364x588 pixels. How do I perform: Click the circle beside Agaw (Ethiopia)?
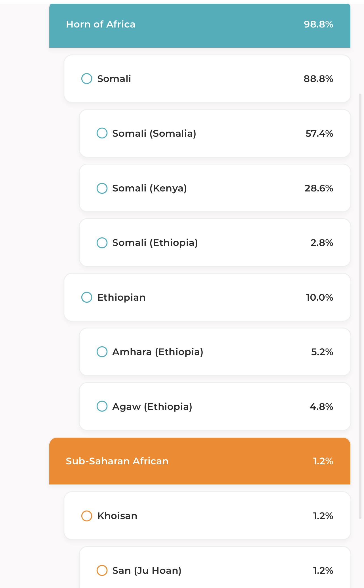102,406
